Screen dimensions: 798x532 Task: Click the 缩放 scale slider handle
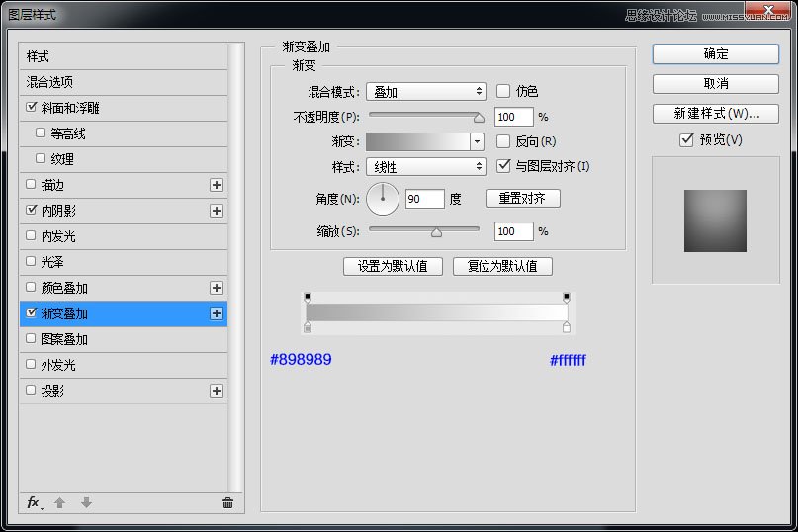(436, 232)
